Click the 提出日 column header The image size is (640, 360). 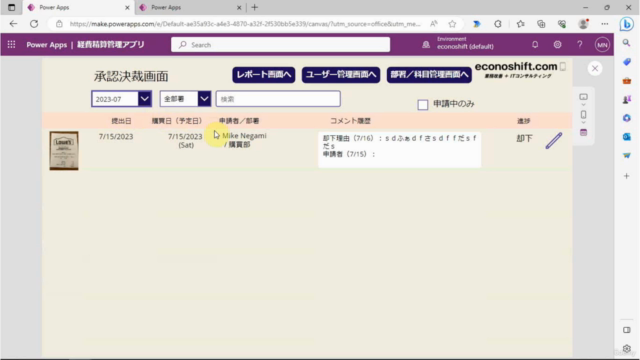(121, 121)
